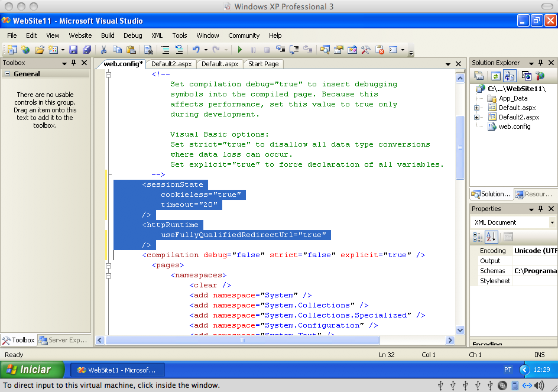Screen dimensions: 558x392
Task: Click the Object Browser toolbar icon
Action: point(352,50)
